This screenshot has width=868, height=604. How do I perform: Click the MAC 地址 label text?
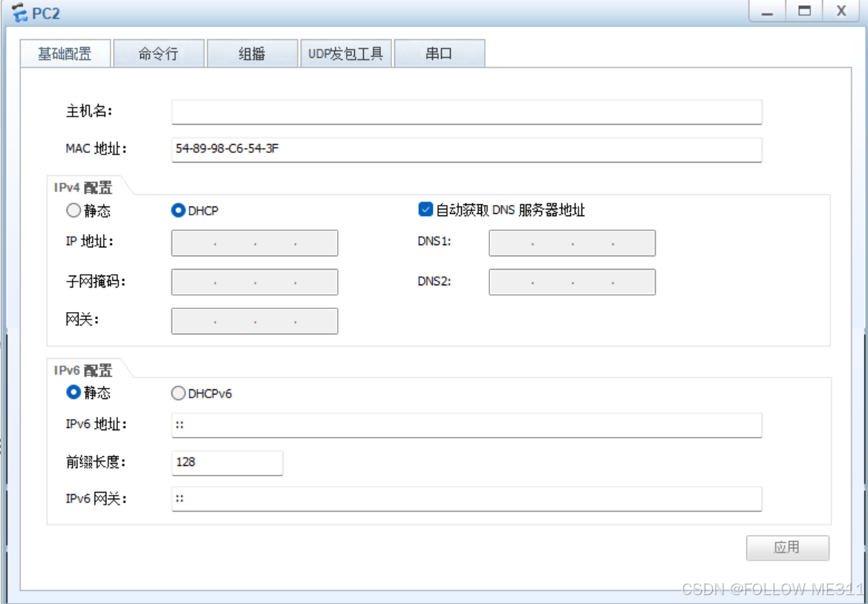(96, 149)
